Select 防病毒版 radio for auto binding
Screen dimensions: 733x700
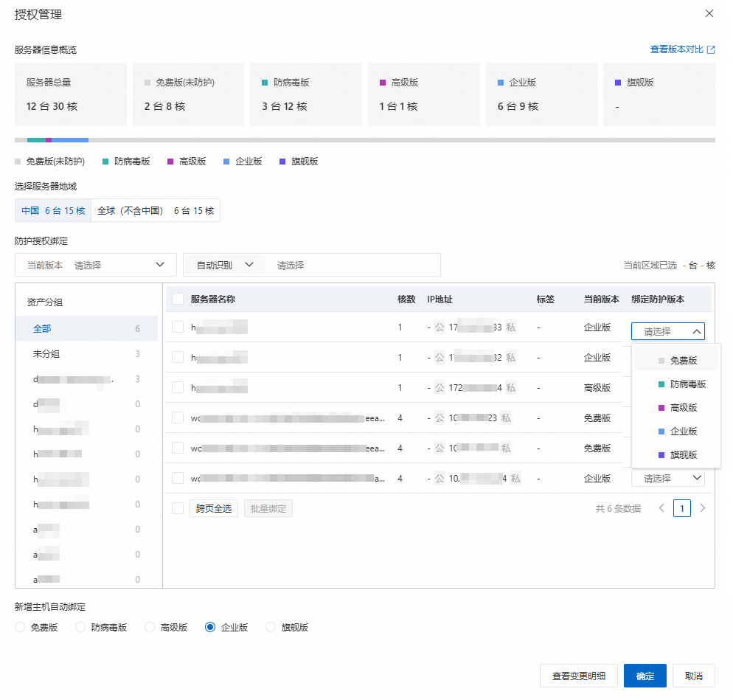pyautogui.click(x=80, y=627)
